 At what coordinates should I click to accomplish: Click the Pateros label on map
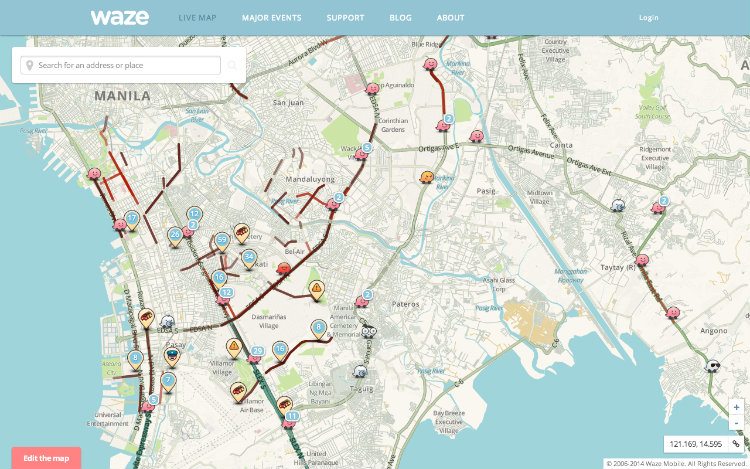[406, 304]
